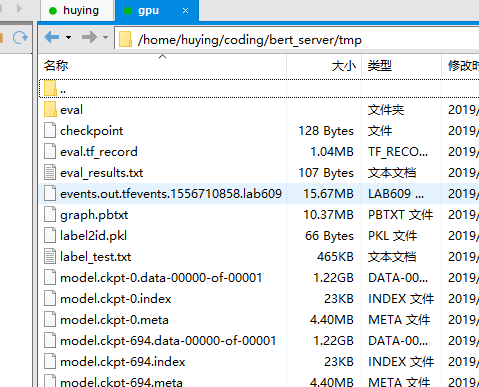Sort by the 类型 column header
Viewport: 479px width, 387px height.
click(x=402, y=66)
